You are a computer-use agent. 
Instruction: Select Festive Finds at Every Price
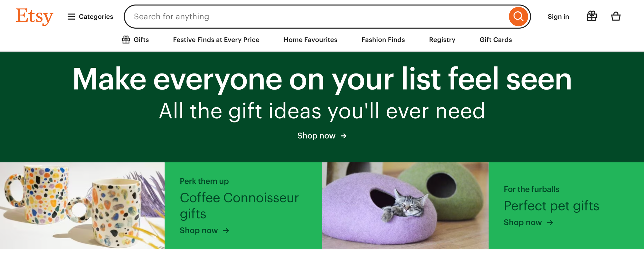(x=216, y=39)
